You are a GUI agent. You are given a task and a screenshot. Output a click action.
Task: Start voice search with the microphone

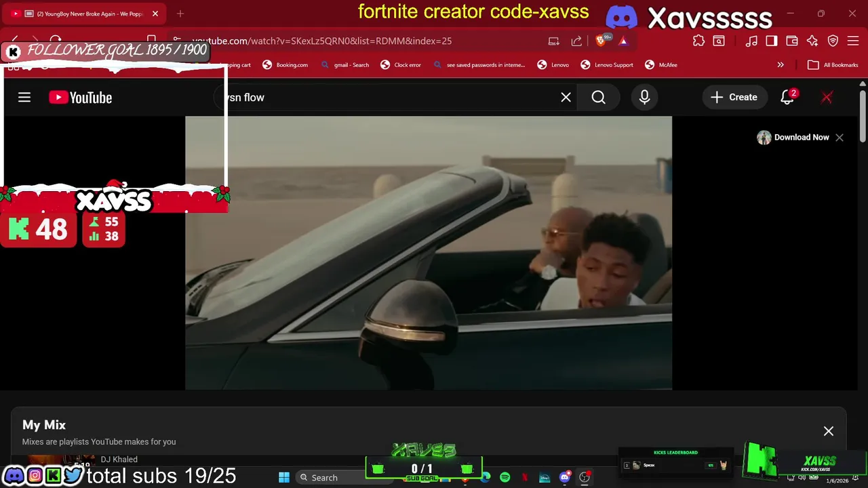[644, 98]
